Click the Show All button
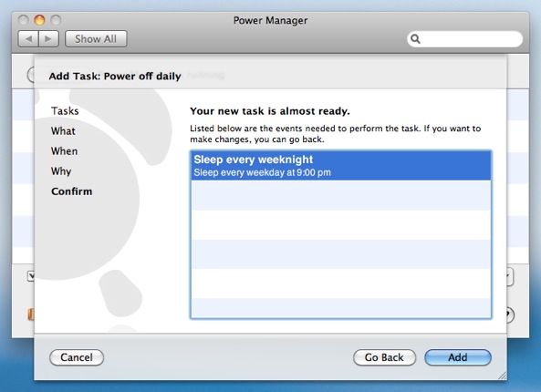 pyautogui.click(x=96, y=38)
